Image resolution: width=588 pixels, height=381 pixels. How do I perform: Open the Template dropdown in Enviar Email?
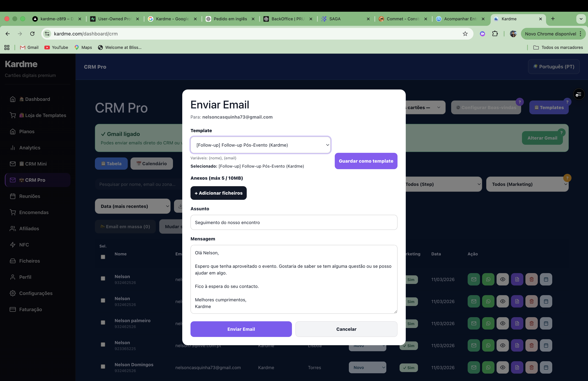tap(260, 145)
